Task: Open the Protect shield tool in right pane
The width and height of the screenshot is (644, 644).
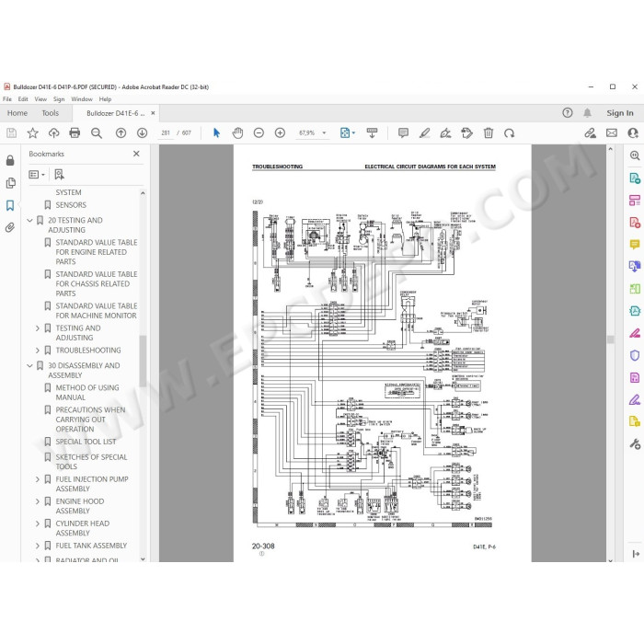Action: click(x=635, y=355)
